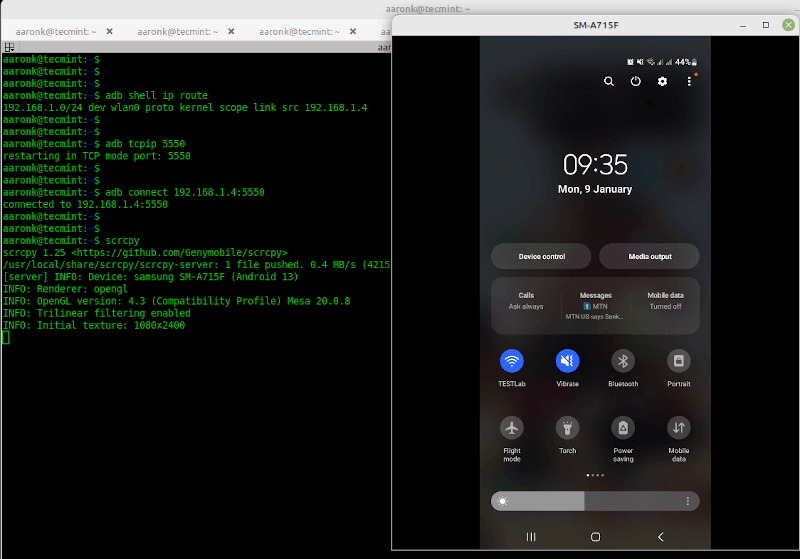Tap the power menu icon on phone
This screenshot has width=800, height=559.
pos(635,81)
